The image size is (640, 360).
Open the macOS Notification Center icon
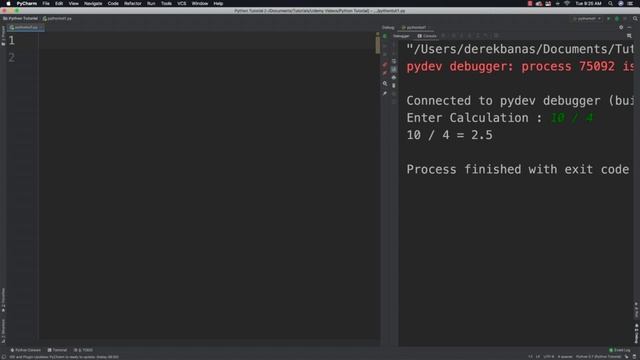[x=630, y=3]
